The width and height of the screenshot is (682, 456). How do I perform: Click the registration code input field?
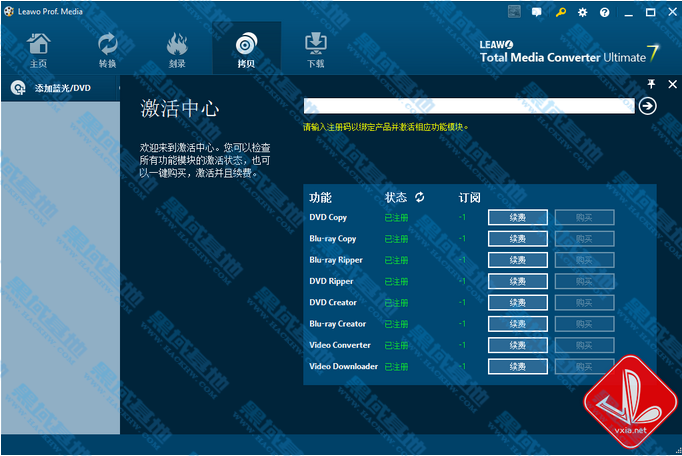point(469,106)
